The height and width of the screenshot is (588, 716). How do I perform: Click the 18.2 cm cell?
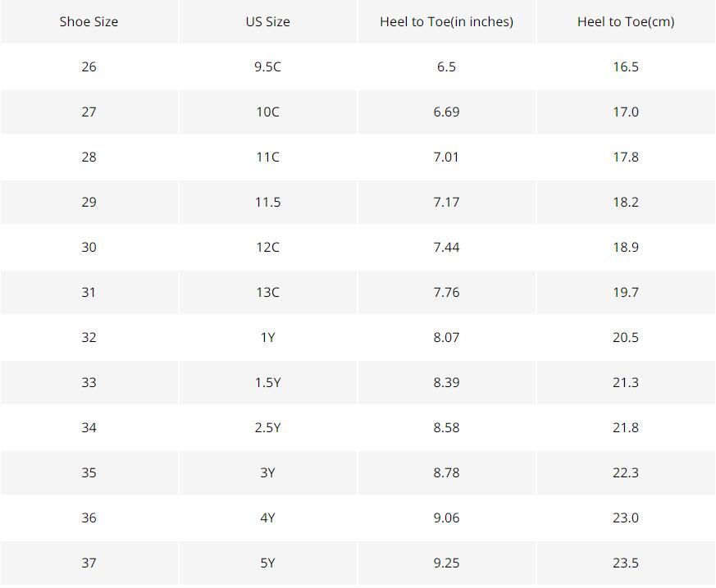[626, 203]
